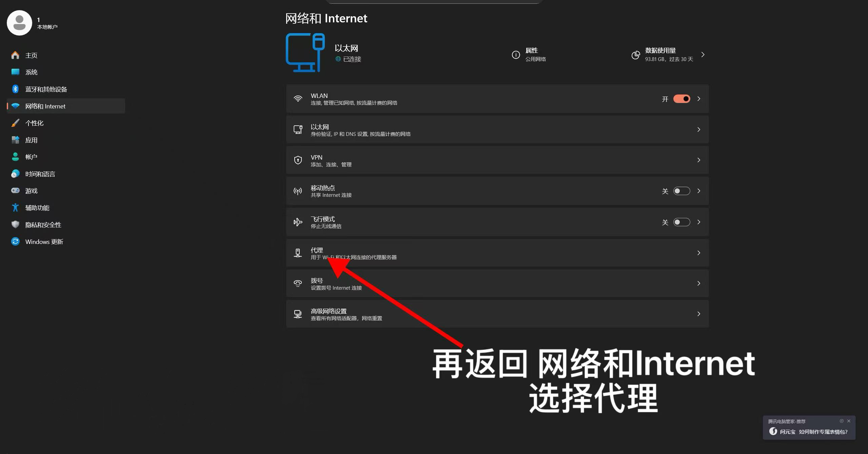Viewport: 868px width, 454px height.
Task: Enable the 移动热点 toggle
Action: click(681, 191)
